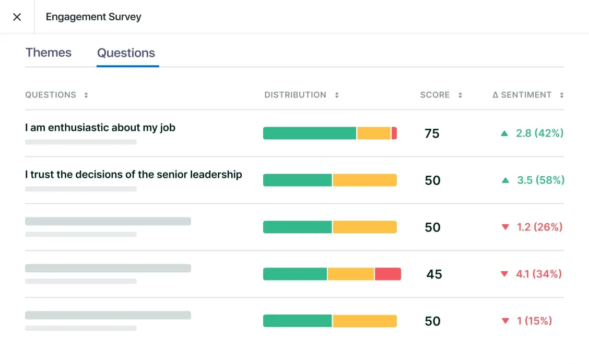Sort by the Score column arrows
Viewport: 589px width, 364px height.
(460, 95)
